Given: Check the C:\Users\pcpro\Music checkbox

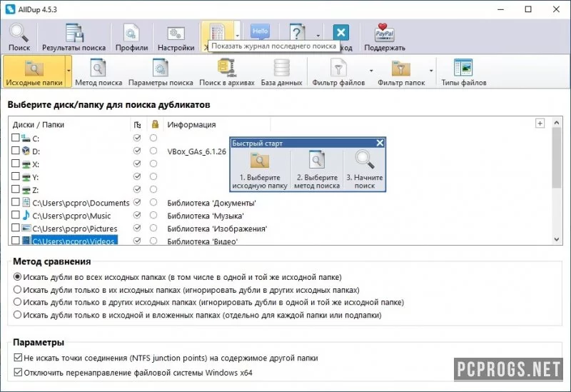Looking at the screenshot, I should 15,215.
